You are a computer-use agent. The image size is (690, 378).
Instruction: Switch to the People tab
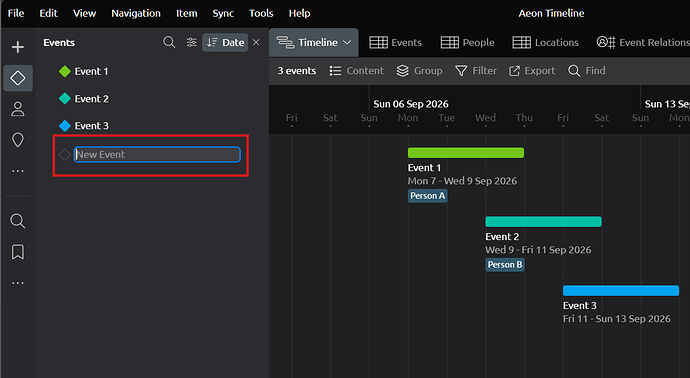click(x=467, y=43)
